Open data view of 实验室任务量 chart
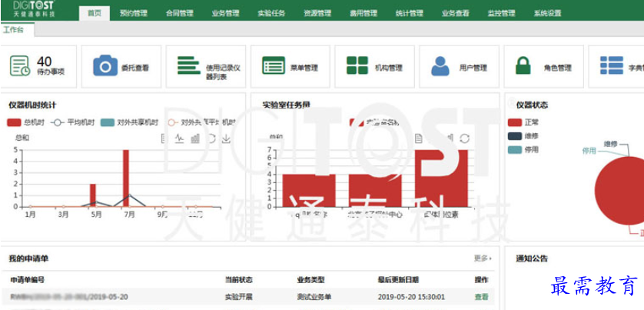Viewport: 644px width, 310px height. tap(418, 138)
